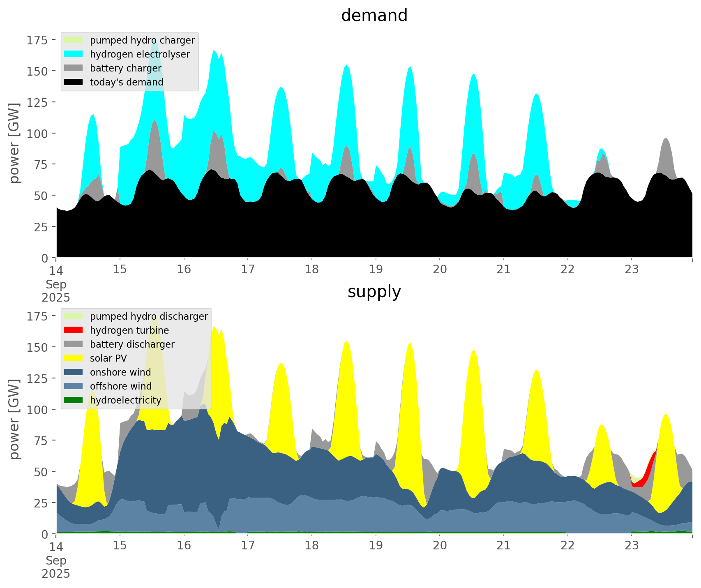Select date tick 20 on supply chart axis
Viewport: 701px width, 588px height.
pyautogui.click(x=440, y=546)
